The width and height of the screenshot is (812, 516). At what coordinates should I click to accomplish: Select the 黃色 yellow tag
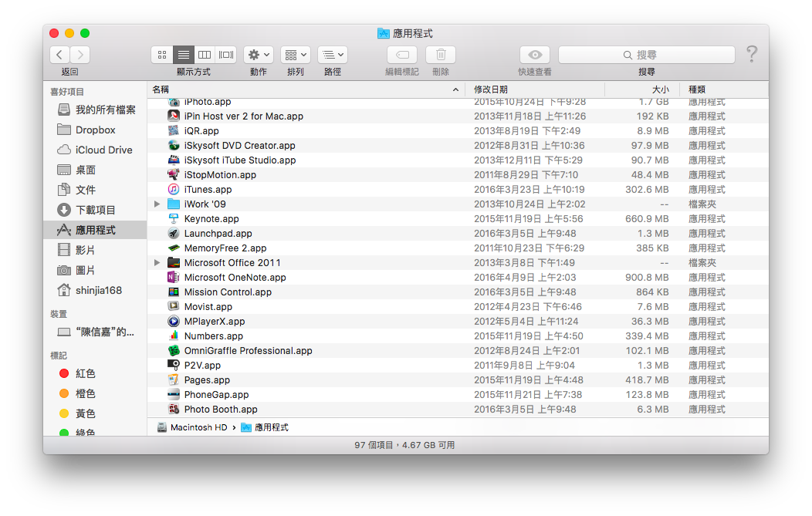coord(95,414)
